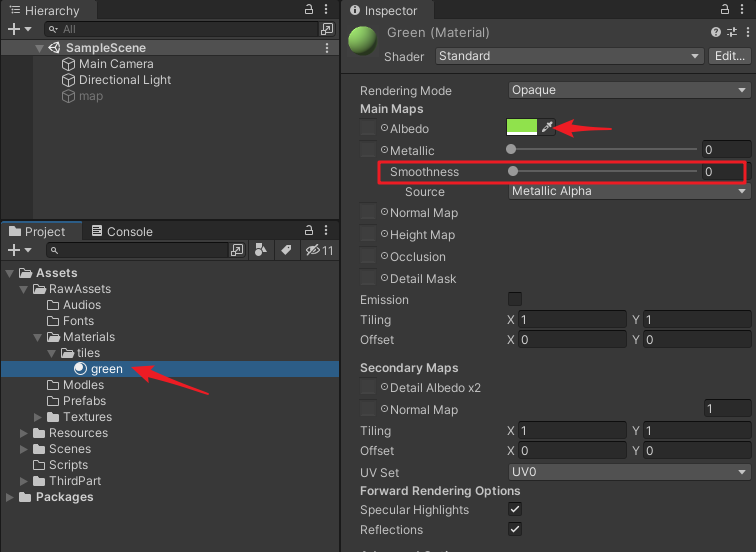This screenshot has width=756, height=552.
Task: Click the Hierarchy panel lock icon
Action: click(309, 9)
